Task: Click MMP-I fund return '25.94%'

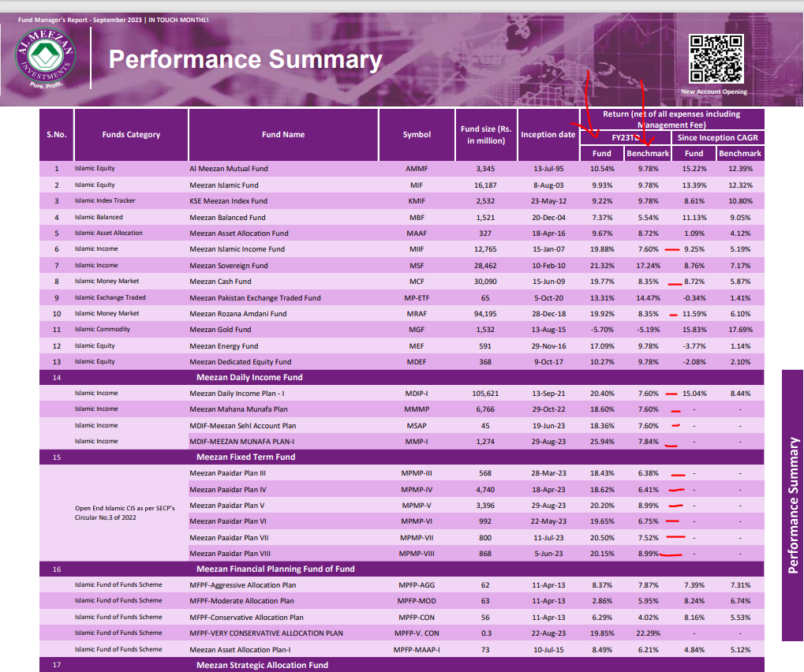Action: (602, 442)
